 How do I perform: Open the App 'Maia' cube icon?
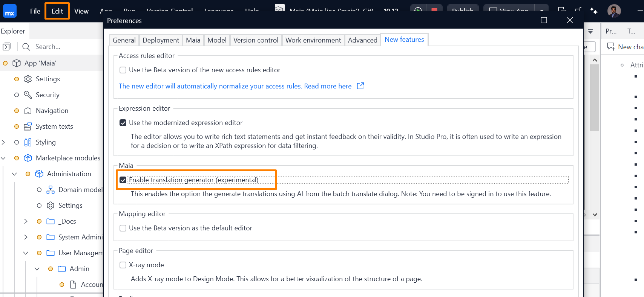click(x=17, y=63)
